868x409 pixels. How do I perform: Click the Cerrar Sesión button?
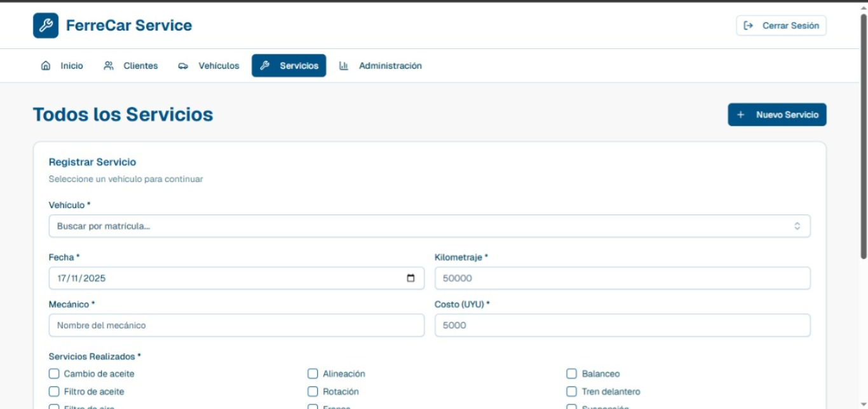click(x=781, y=25)
